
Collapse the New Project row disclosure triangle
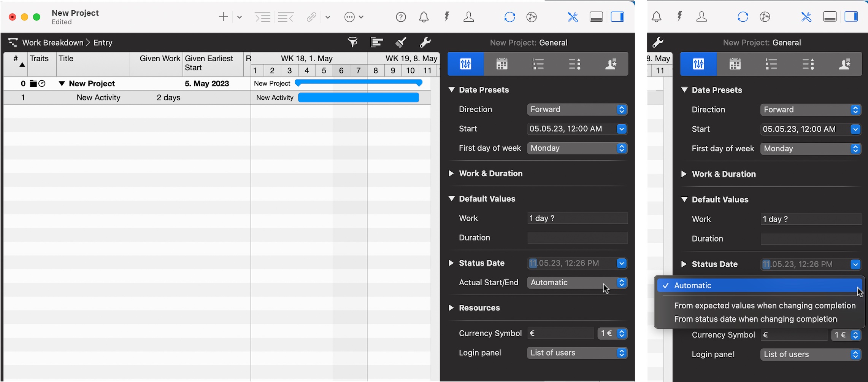(x=62, y=84)
